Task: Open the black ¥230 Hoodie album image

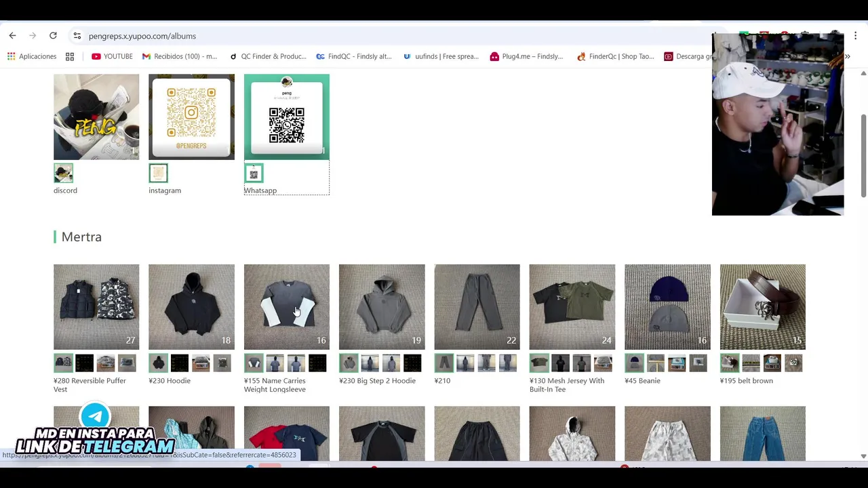Action: 191,307
